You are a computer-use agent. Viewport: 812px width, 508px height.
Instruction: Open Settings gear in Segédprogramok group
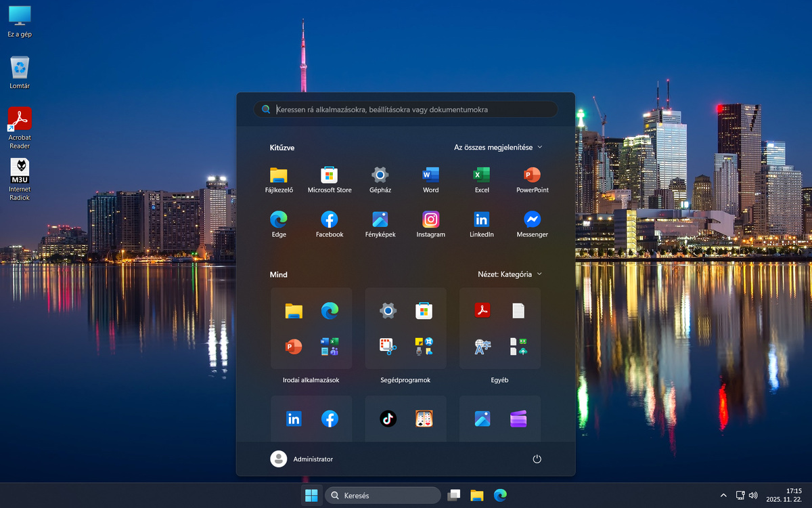click(388, 311)
